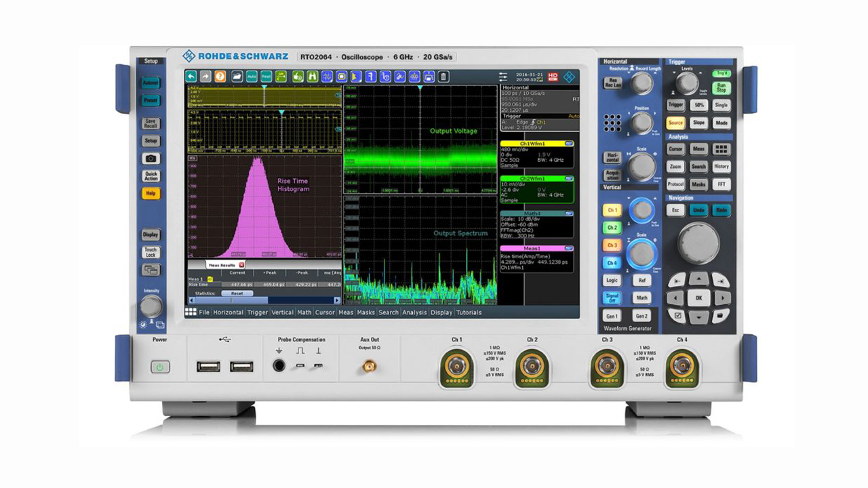Toggle the Signal Off button
The height and width of the screenshot is (488, 868).
(x=612, y=298)
